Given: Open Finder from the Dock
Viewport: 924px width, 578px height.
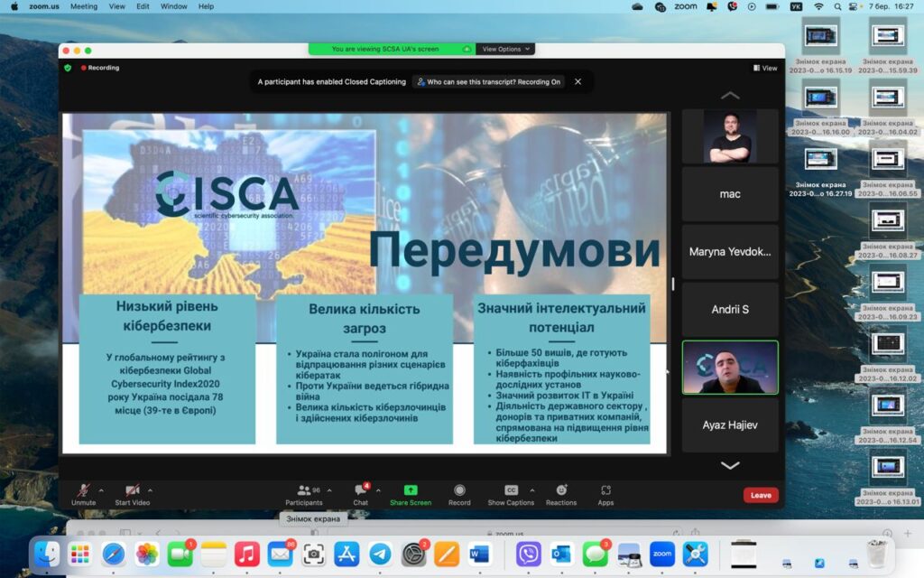Looking at the screenshot, I should pyautogui.click(x=46, y=554).
